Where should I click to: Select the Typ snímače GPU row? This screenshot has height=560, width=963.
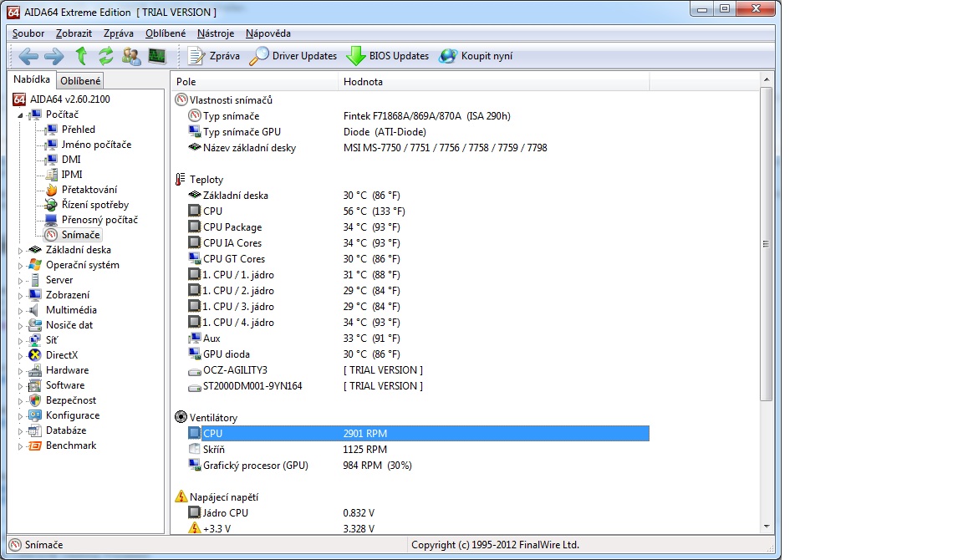click(x=418, y=132)
